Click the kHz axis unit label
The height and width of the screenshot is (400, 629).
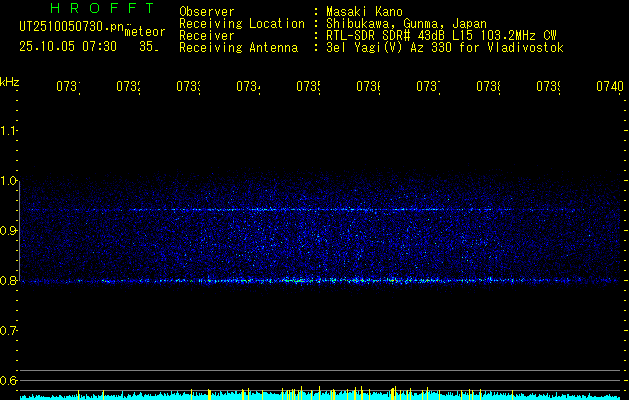point(9,81)
